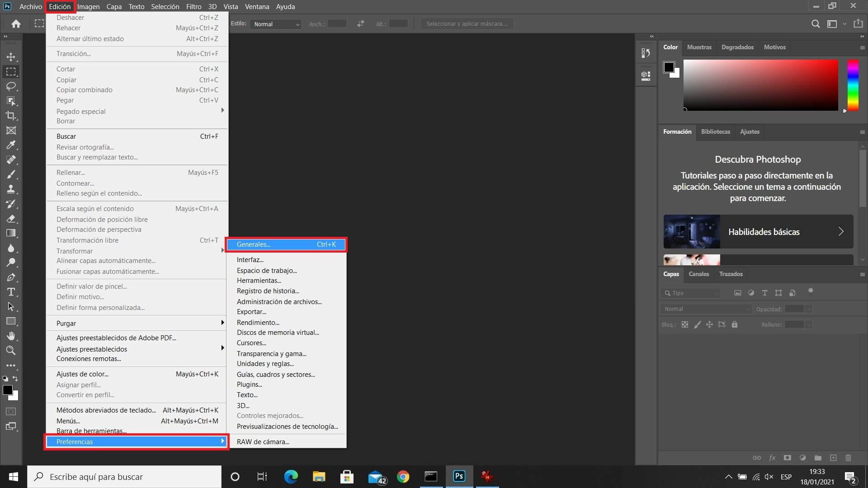Choose Rendimiento preferences entry
The height and width of the screenshot is (488, 868).
click(x=286, y=323)
